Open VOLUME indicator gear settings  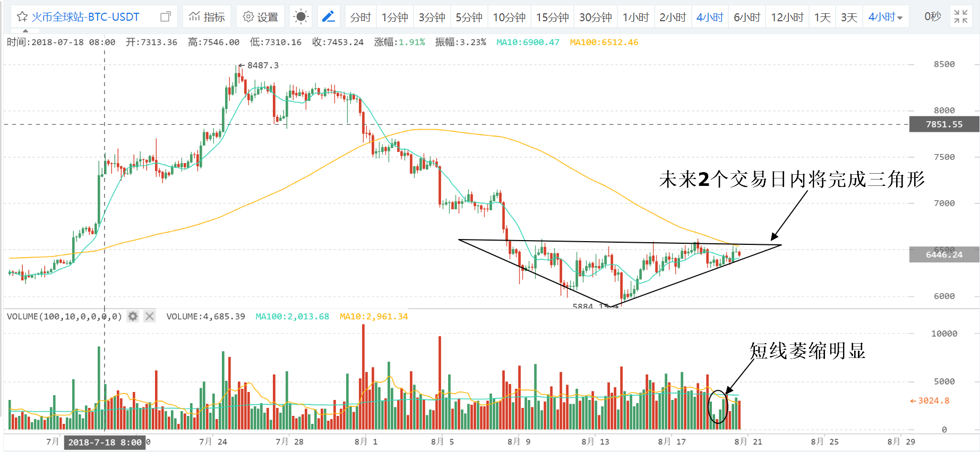133,316
